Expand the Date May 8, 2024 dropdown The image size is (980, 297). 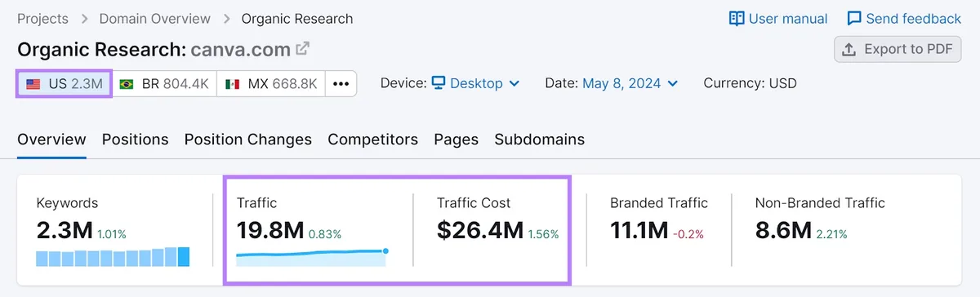630,83
